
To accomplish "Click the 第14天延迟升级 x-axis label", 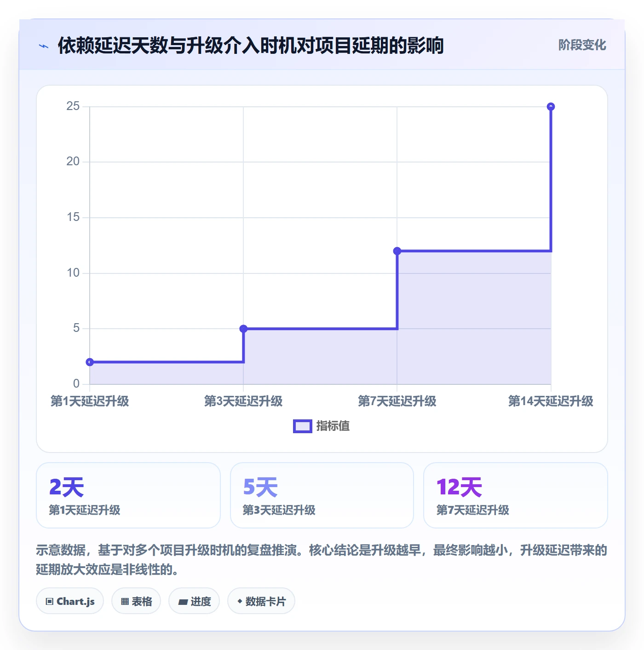I will [551, 401].
